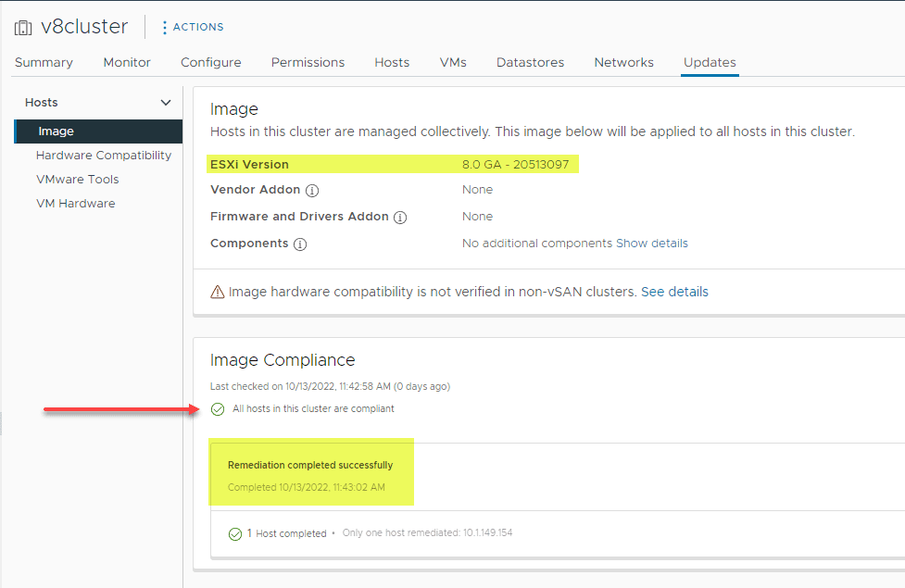
Task: Click the Components info icon
Action: tap(300, 244)
